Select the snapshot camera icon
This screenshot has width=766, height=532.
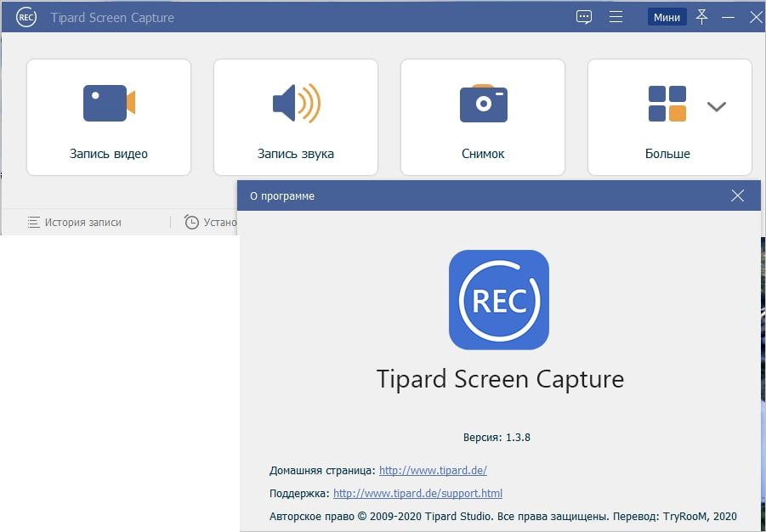pyautogui.click(x=483, y=103)
